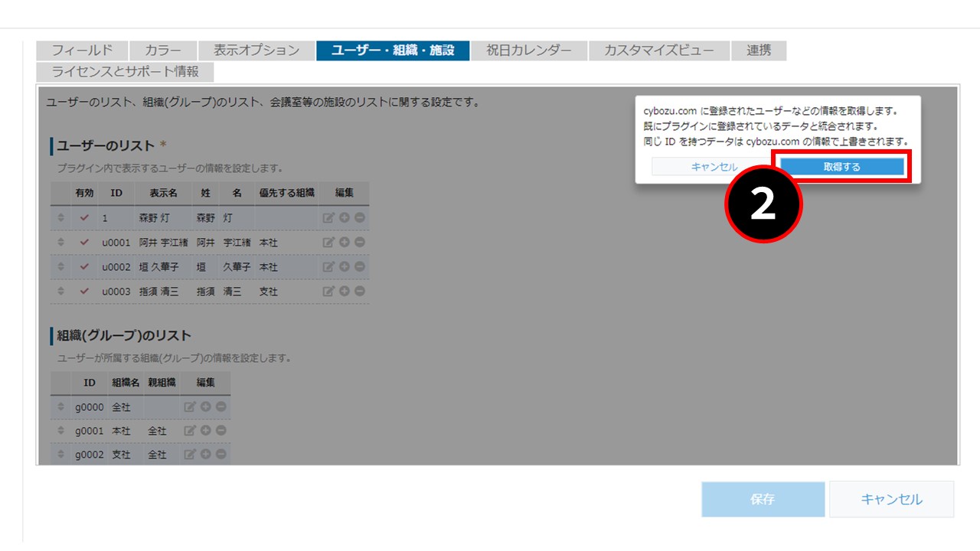Remove group g0001 from the list
Image resolution: width=980 pixels, height=551 pixels.
pos(220,432)
